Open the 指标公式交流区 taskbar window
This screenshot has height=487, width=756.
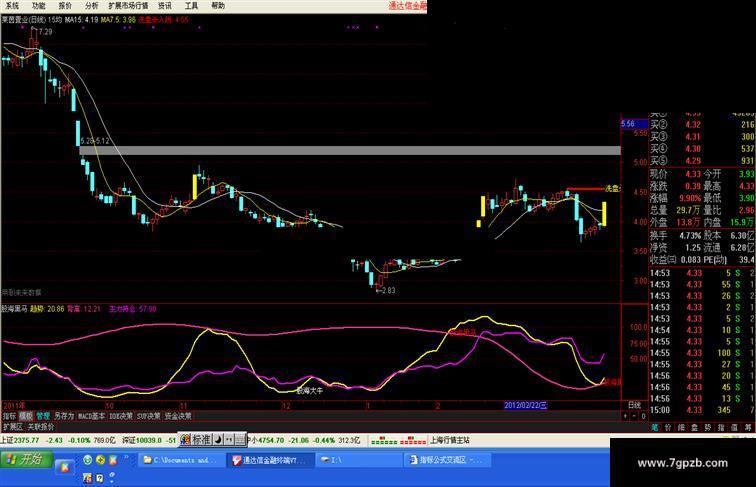pyautogui.click(x=447, y=460)
